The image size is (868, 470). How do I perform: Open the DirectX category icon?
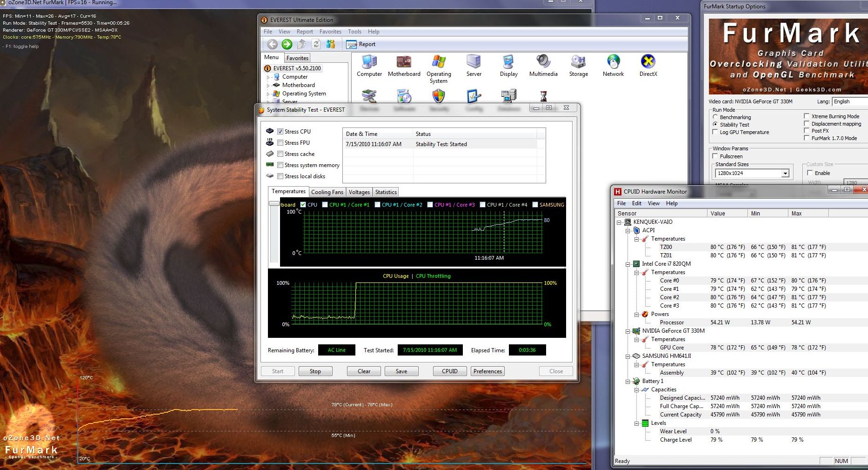tap(648, 66)
